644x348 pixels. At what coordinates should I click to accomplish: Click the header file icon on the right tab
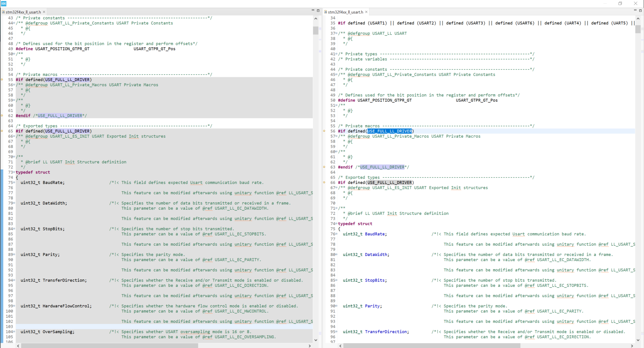[326, 12]
